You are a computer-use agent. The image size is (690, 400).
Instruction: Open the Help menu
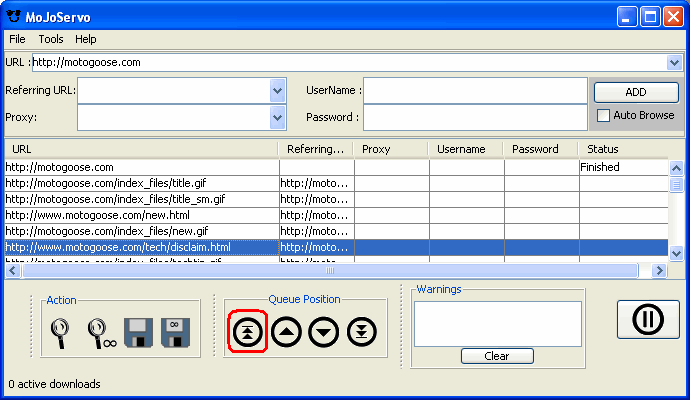point(85,39)
